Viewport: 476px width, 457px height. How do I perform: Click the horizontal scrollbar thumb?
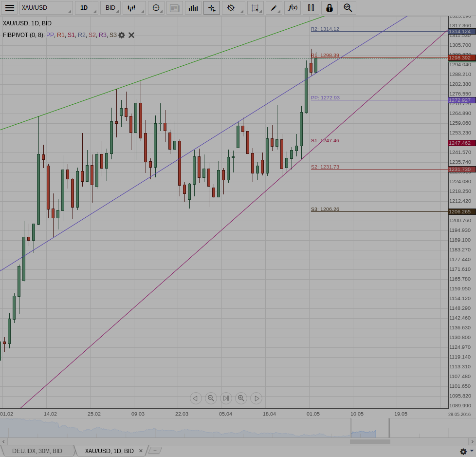click(x=370, y=441)
